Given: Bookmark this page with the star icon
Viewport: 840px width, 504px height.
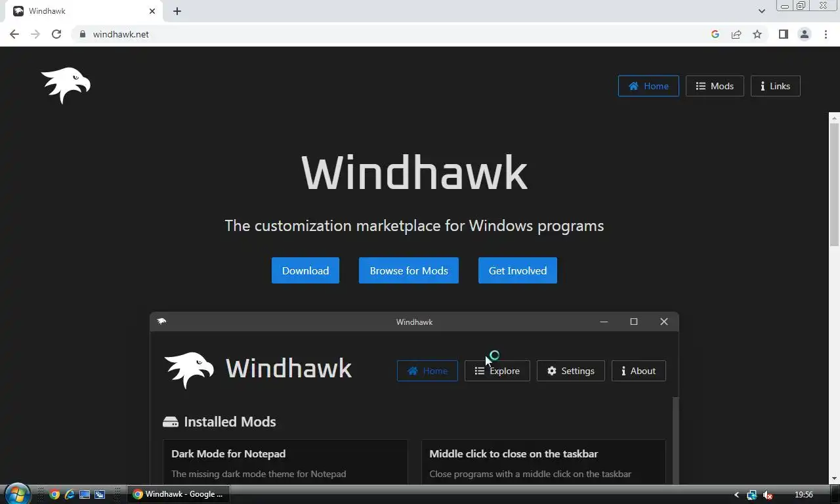Looking at the screenshot, I should [x=757, y=34].
